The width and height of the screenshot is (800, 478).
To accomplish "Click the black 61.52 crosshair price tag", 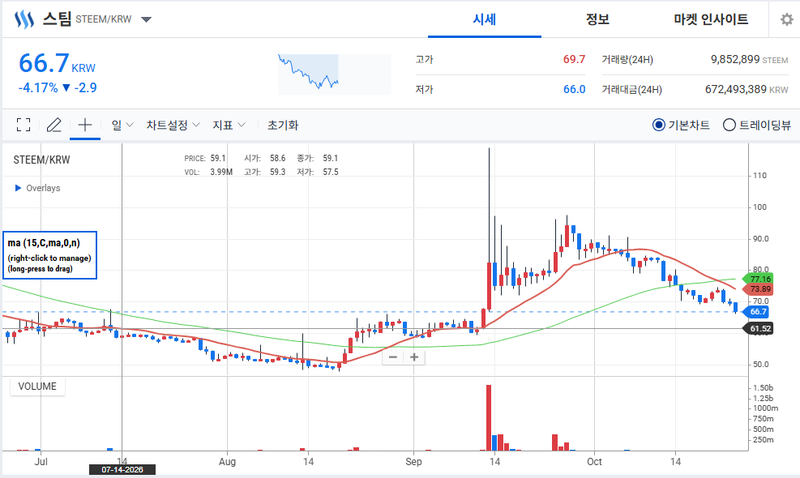I will click(759, 329).
